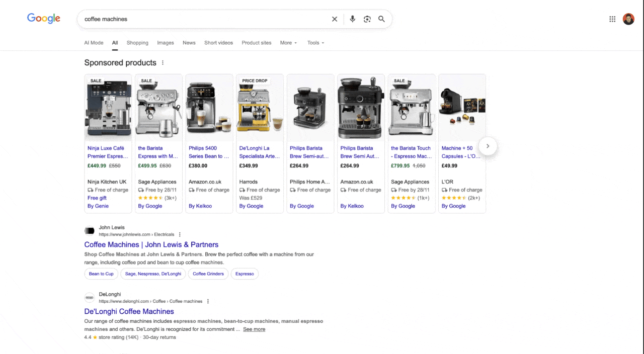Viewport: 644px width, 354px height.
Task: Open three-dot menu beside John Lewis URL
Action: tap(180, 234)
